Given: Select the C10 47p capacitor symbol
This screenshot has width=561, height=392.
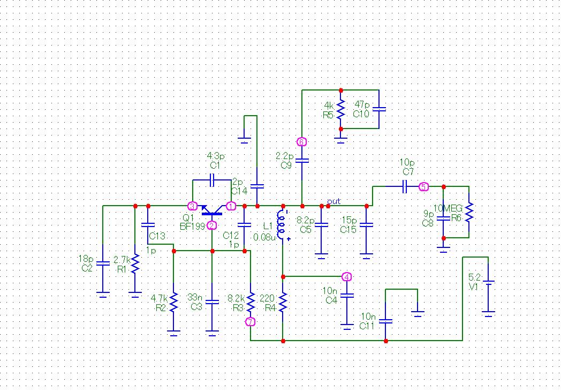Looking at the screenshot, I should click(x=379, y=109).
